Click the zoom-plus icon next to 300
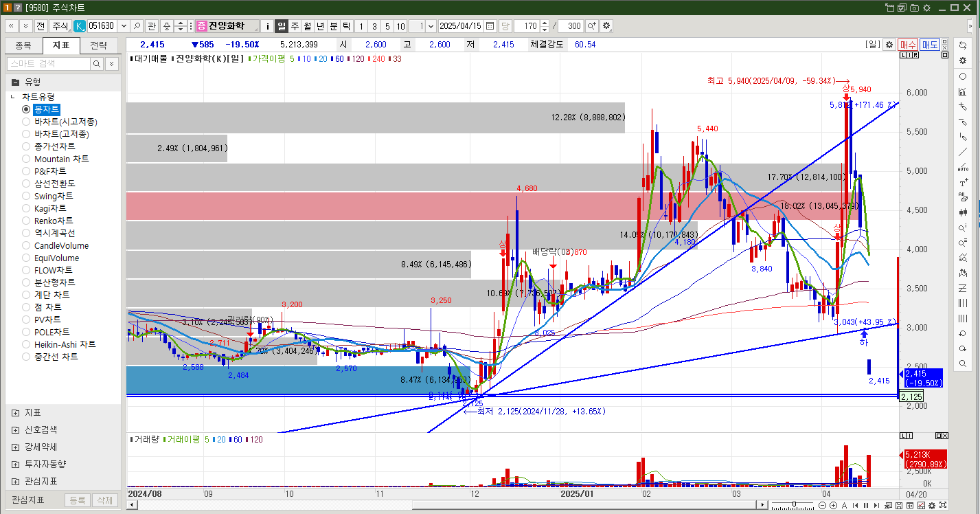The height and width of the screenshot is (514, 980). [x=592, y=25]
